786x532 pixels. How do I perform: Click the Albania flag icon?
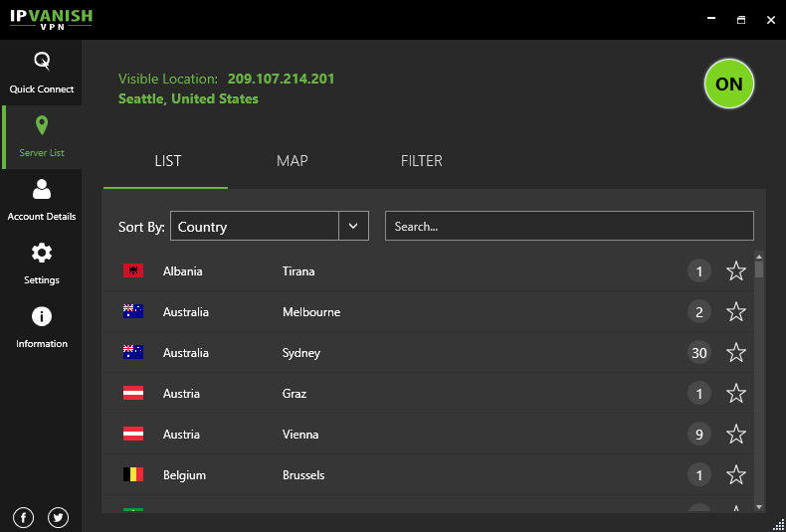(x=132, y=271)
